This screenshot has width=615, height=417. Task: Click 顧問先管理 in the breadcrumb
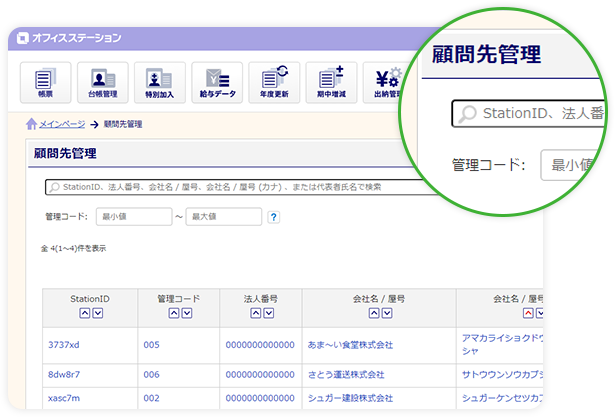point(123,124)
